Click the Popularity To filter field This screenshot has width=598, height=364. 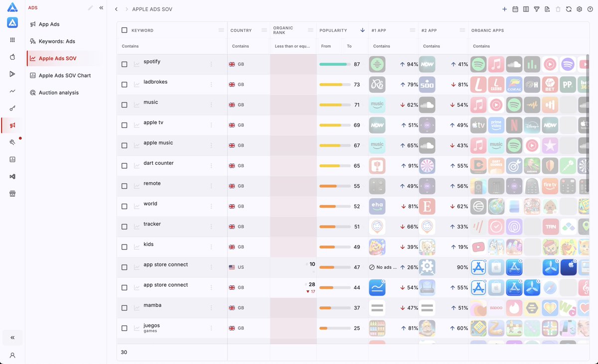click(355, 46)
